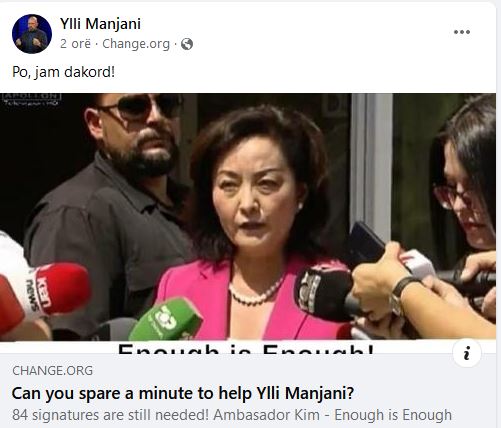Open Ylli Manjani's profile avatar picture
501x428 pixels.
(x=32, y=34)
